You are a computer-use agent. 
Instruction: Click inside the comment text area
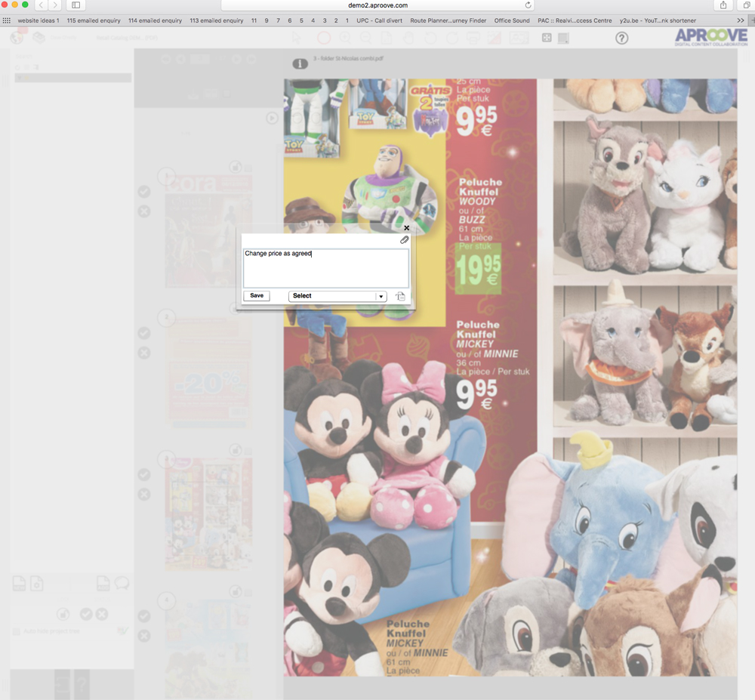325,268
